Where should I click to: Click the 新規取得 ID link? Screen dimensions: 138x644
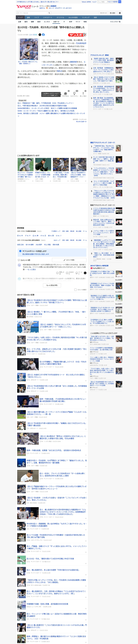[53, 6]
